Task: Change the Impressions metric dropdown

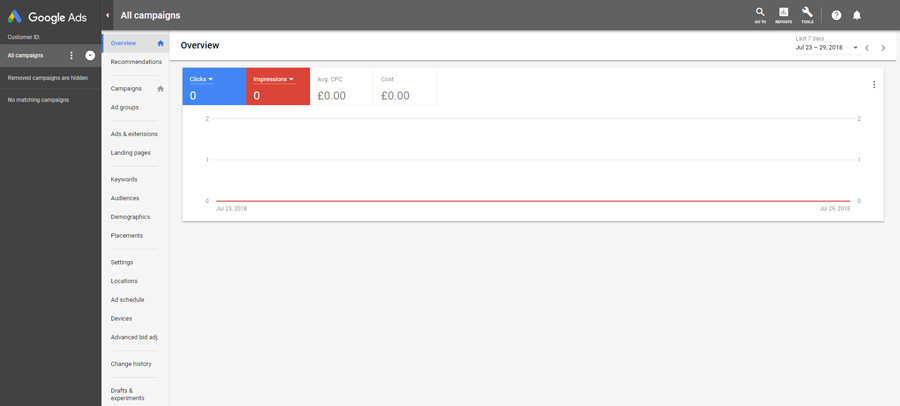Action: coord(274,79)
